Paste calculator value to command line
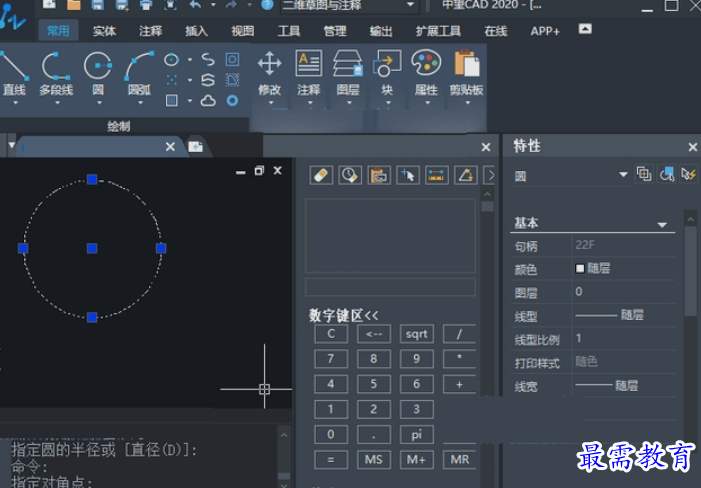This screenshot has width=701, height=488. [x=379, y=175]
